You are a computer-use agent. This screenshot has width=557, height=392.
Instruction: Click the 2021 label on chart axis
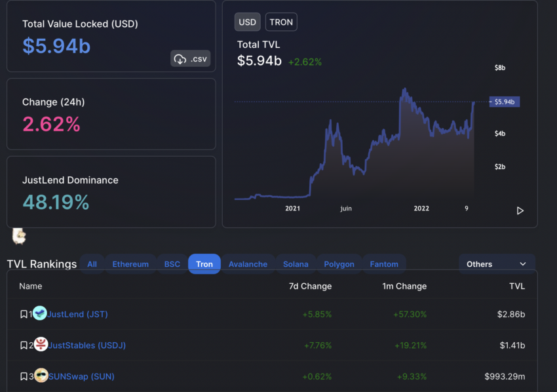click(292, 208)
